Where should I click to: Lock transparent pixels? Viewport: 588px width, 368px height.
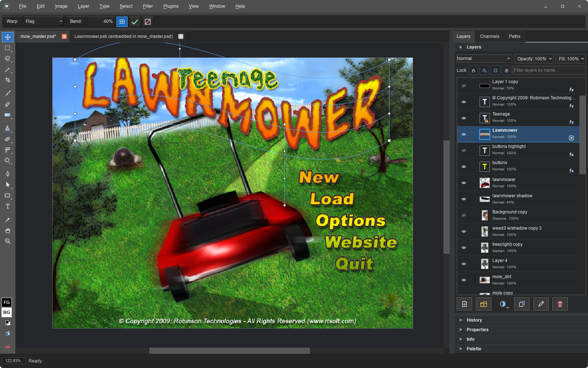pyautogui.click(x=473, y=70)
